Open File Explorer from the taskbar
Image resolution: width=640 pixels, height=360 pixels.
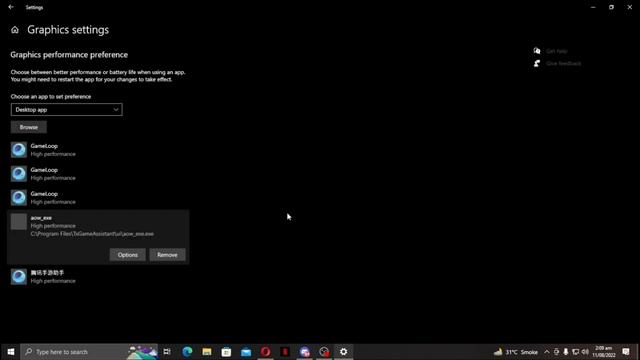click(x=207, y=351)
